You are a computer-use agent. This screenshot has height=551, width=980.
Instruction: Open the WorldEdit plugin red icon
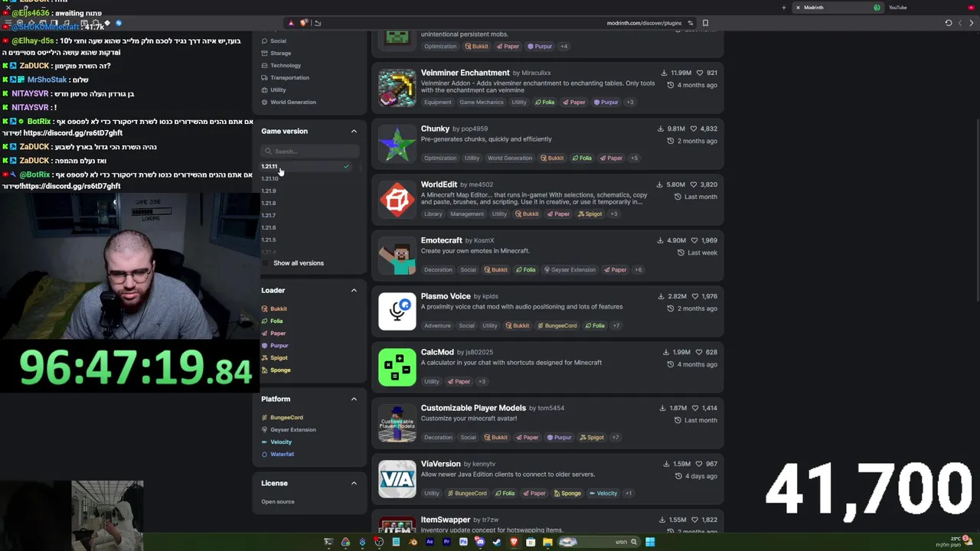click(397, 199)
